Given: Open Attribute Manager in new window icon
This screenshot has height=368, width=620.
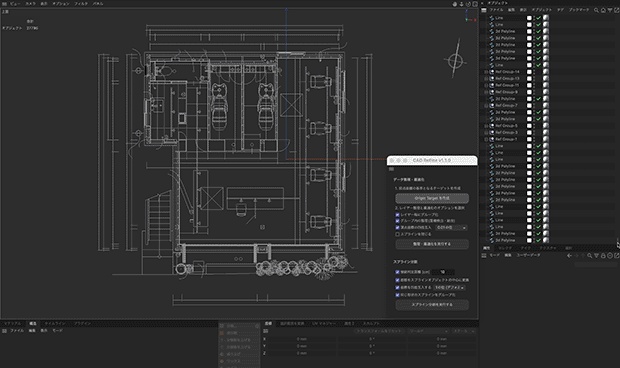Looking at the screenshot, I should click(x=616, y=256).
